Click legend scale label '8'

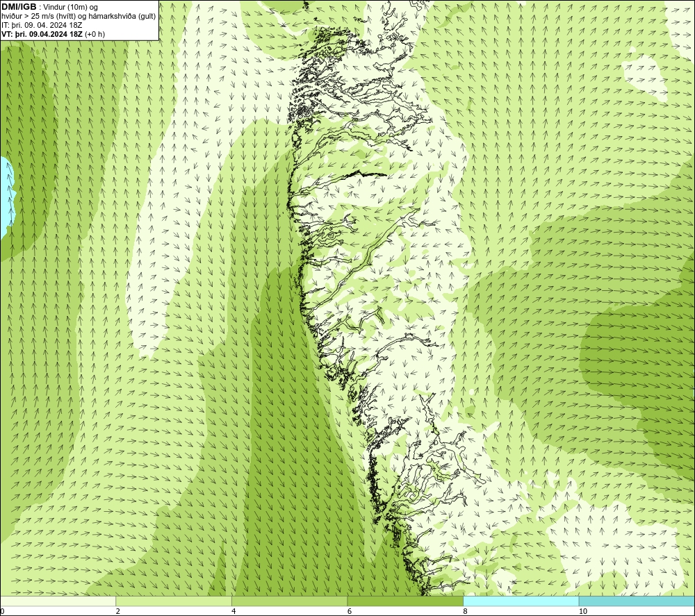coord(465,611)
